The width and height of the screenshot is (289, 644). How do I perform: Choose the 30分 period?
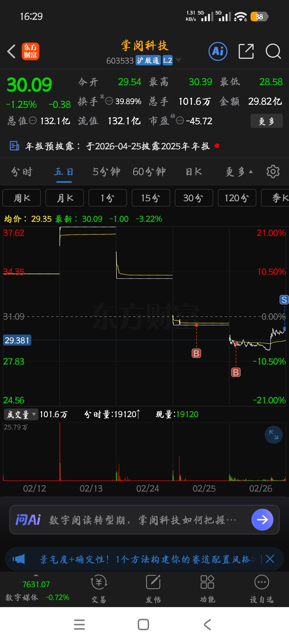[x=194, y=198]
